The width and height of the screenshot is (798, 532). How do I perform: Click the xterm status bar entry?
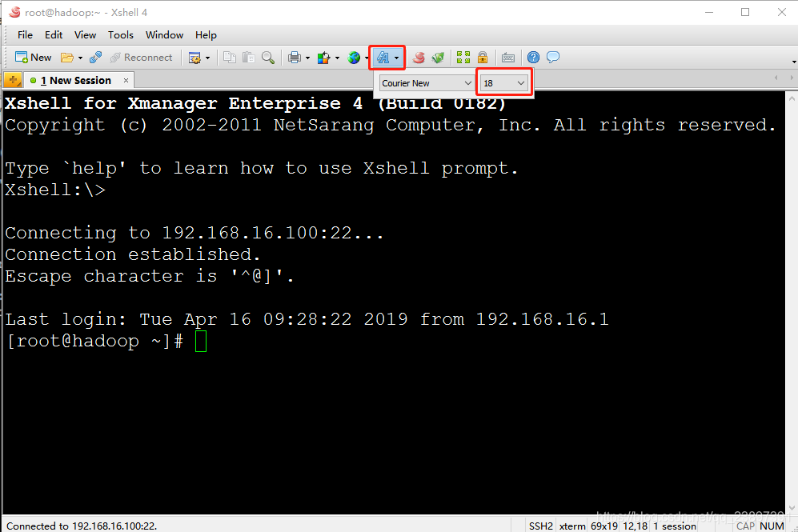coord(572,526)
